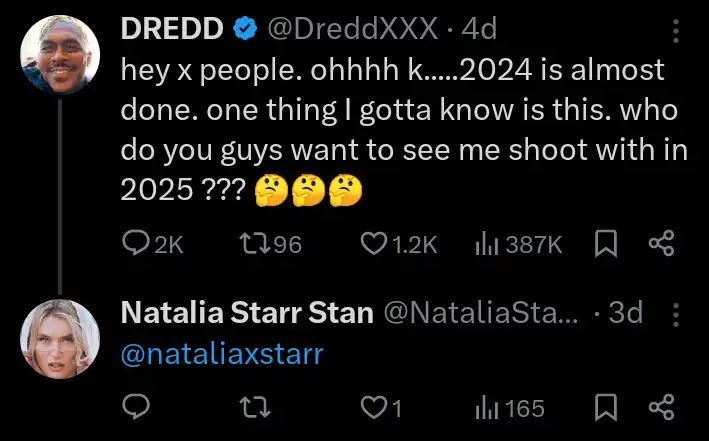This screenshot has width=709, height=441.
Task: Like DREDD's post
Action: click(x=374, y=244)
